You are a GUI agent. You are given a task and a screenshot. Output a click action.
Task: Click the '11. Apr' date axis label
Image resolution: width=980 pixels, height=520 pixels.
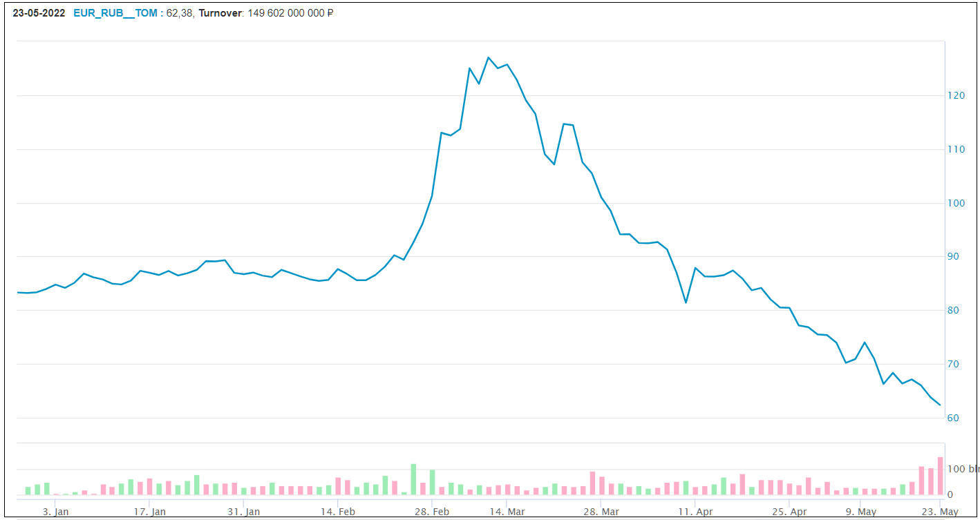pos(695,512)
